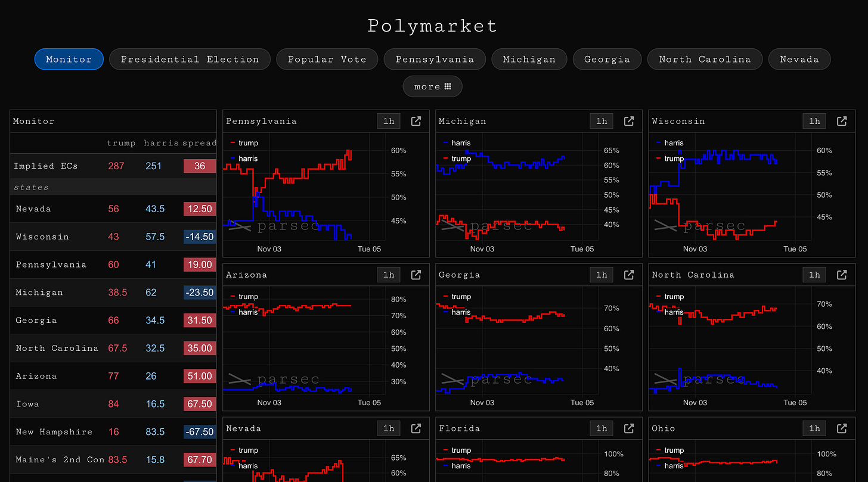Click Georgia row in Monitor table
The height and width of the screenshot is (482, 868).
[113, 320]
